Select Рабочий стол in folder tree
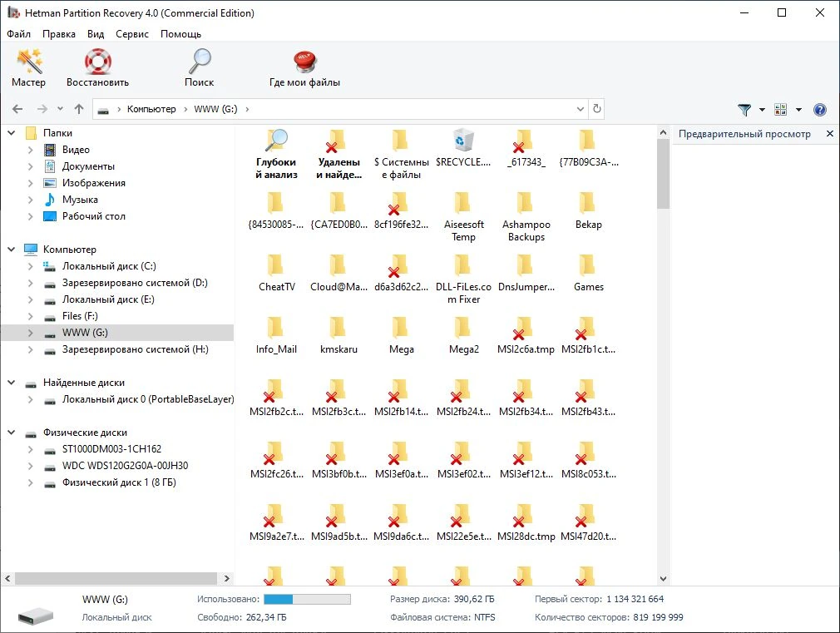 pyautogui.click(x=94, y=216)
